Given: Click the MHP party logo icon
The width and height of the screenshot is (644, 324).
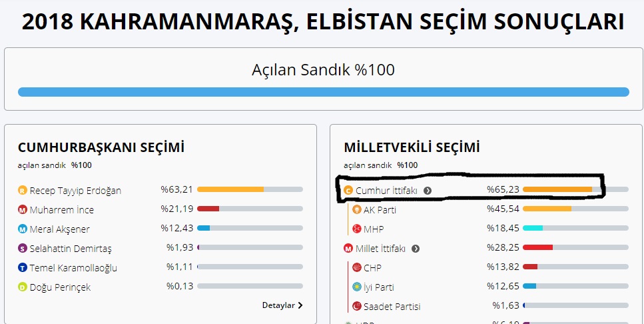Looking at the screenshot, I should [x=357, y=229].
